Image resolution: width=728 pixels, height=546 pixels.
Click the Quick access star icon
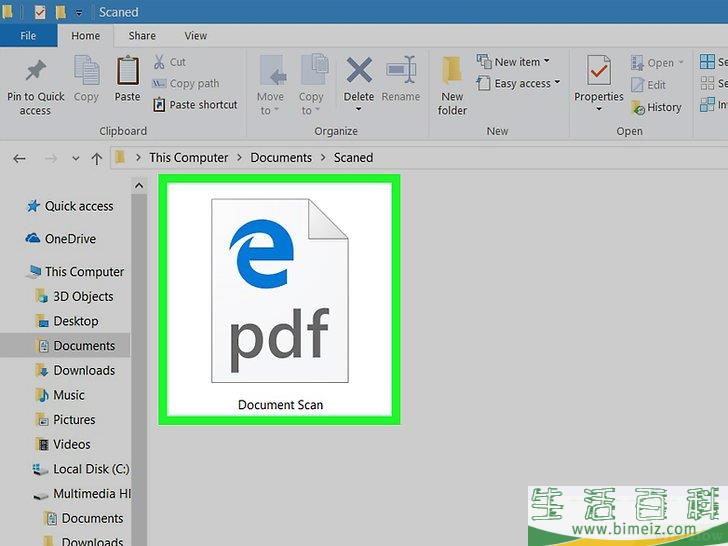[x=33, y=206]
